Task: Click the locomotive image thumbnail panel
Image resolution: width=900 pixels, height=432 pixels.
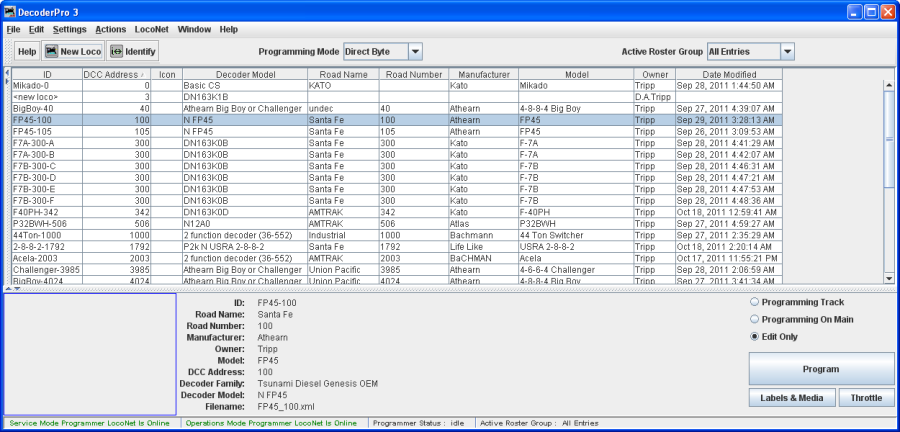Action: (x=89, y=353)
